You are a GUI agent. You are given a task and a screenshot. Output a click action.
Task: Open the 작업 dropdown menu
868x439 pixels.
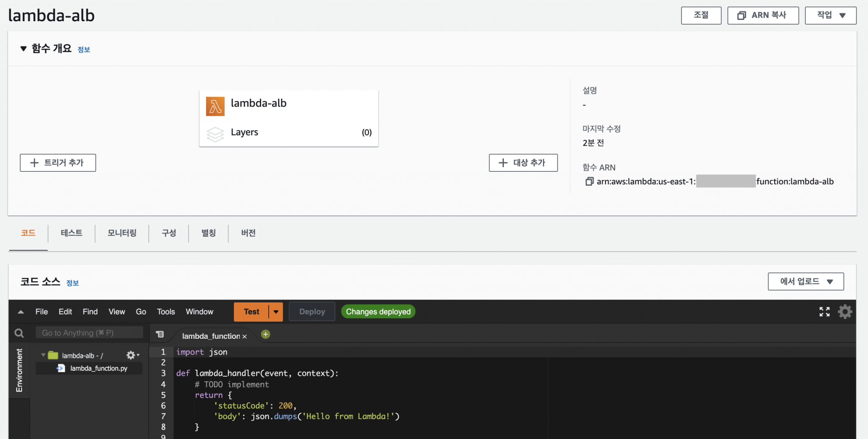click(830, 15)
